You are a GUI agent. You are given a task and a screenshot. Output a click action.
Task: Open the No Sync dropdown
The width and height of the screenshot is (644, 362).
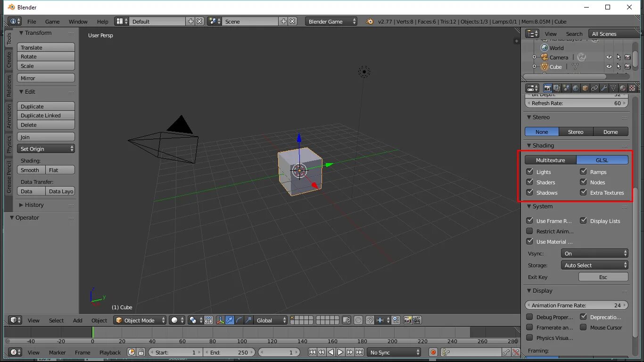[394, 352]
